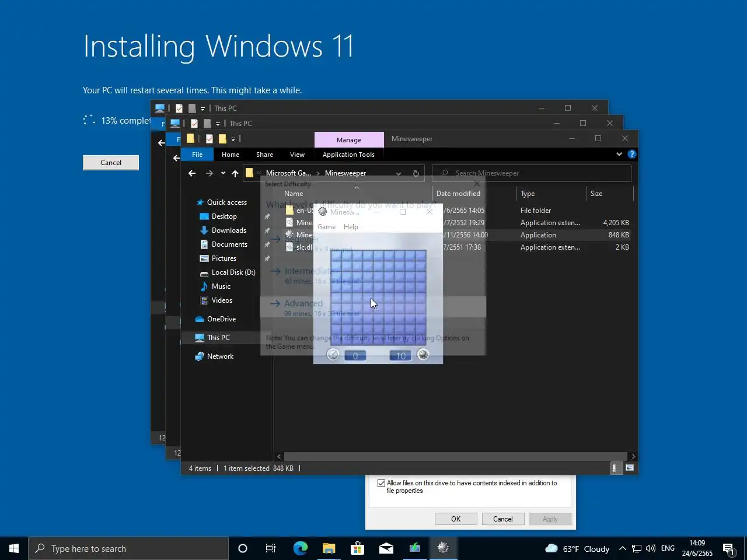Open the Help menu in Minesweeper
The height and width of the screenshot is (560, 747).
point(351,227)
